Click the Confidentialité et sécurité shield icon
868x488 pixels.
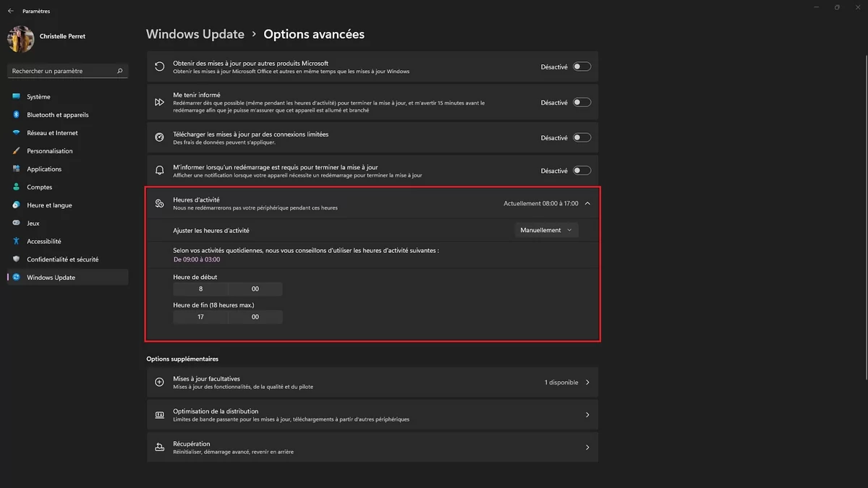pyautogui.click(x=17, y=260)
